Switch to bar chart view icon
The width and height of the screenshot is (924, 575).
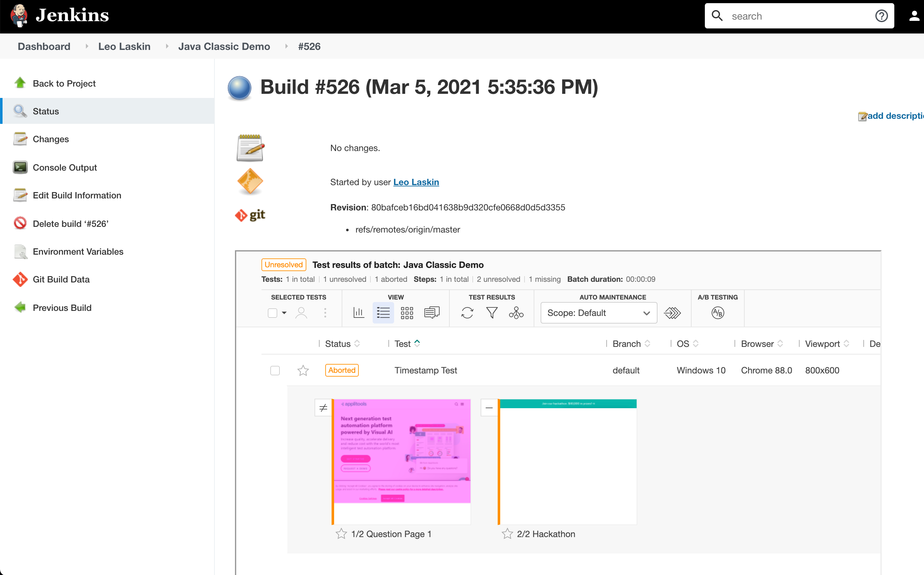point(358,313)
